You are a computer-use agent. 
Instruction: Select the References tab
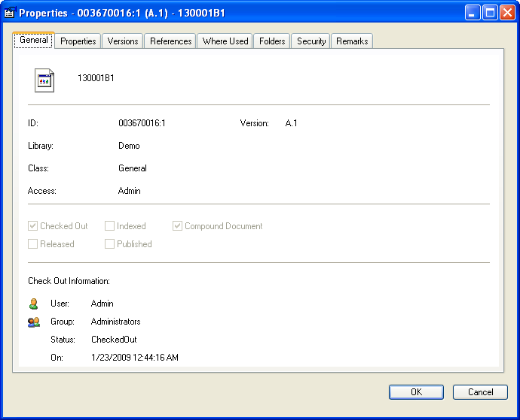(170, 41)
